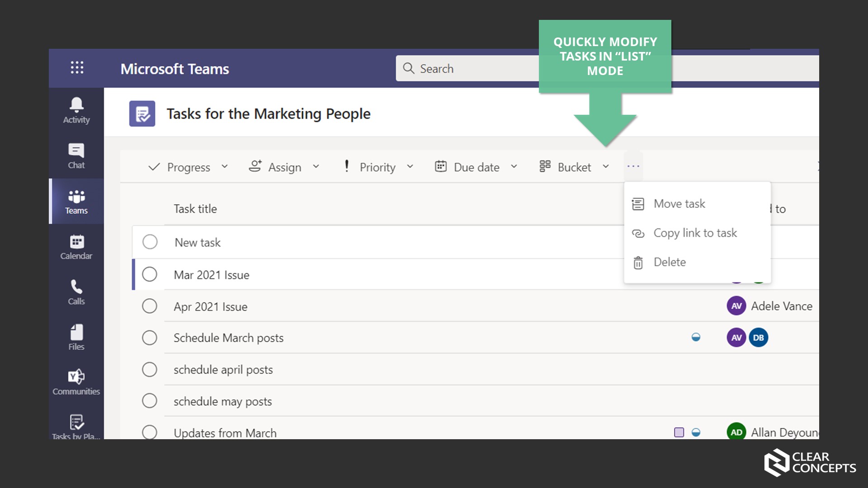Click the Assign person icon
This screenshot has height=488, width=868.
pyautogui.click(x=255, y=166)
